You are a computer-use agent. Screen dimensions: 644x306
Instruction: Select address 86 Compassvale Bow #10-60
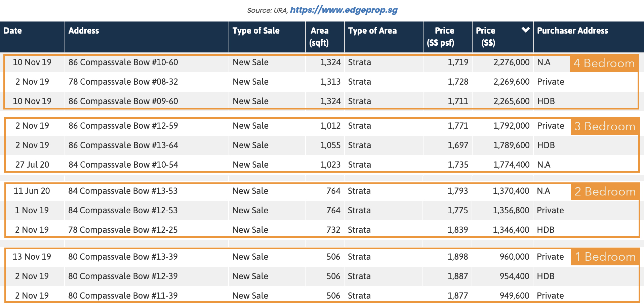coord(123,62)
